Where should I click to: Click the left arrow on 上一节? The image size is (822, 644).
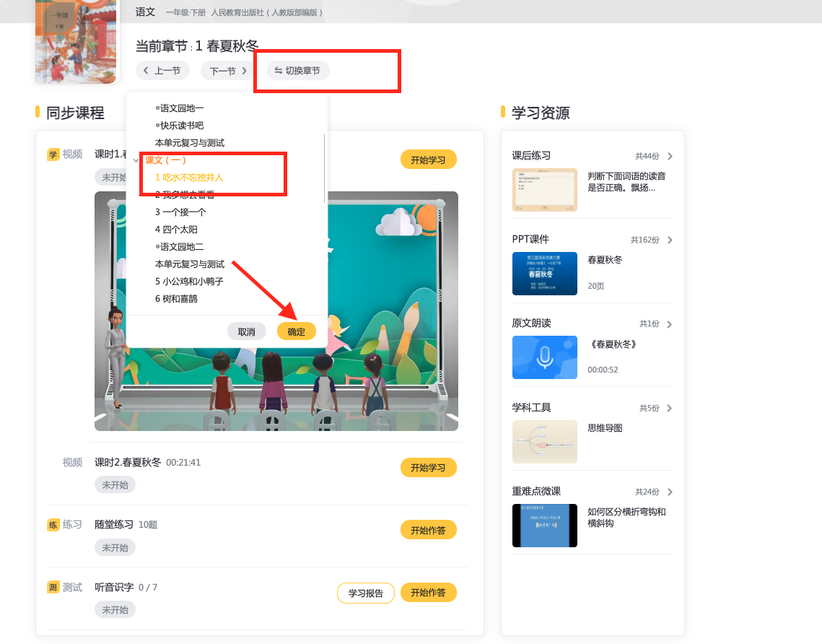click(x=146, y=71)
